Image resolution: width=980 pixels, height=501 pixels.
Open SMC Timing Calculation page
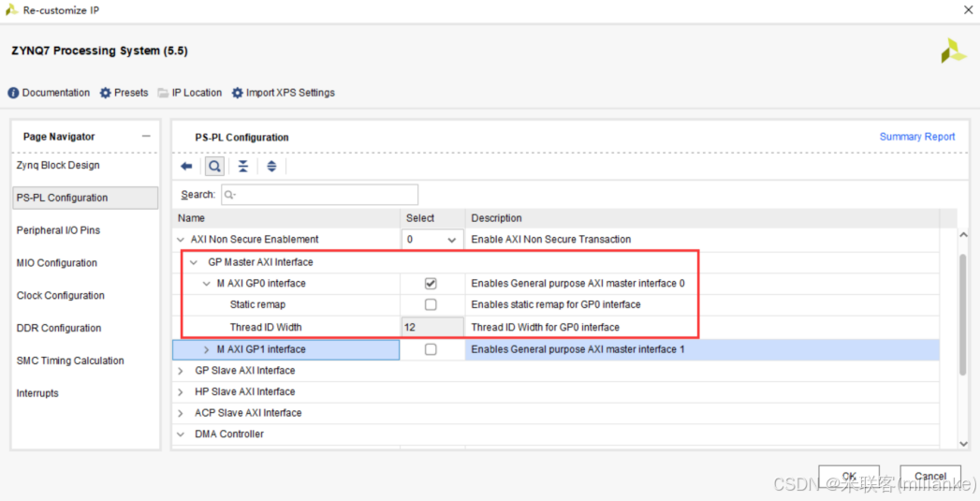coord(70,361)
